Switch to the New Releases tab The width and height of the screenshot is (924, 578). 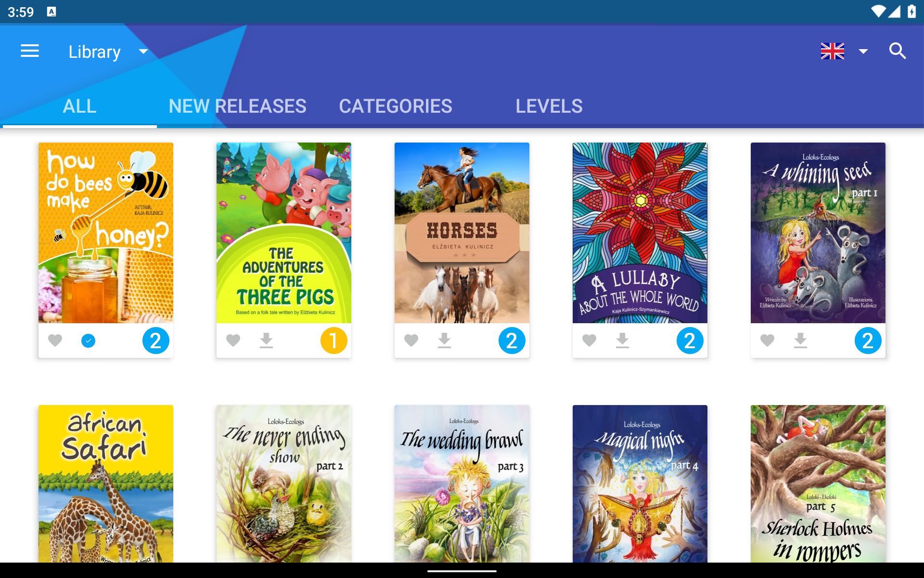238,106
